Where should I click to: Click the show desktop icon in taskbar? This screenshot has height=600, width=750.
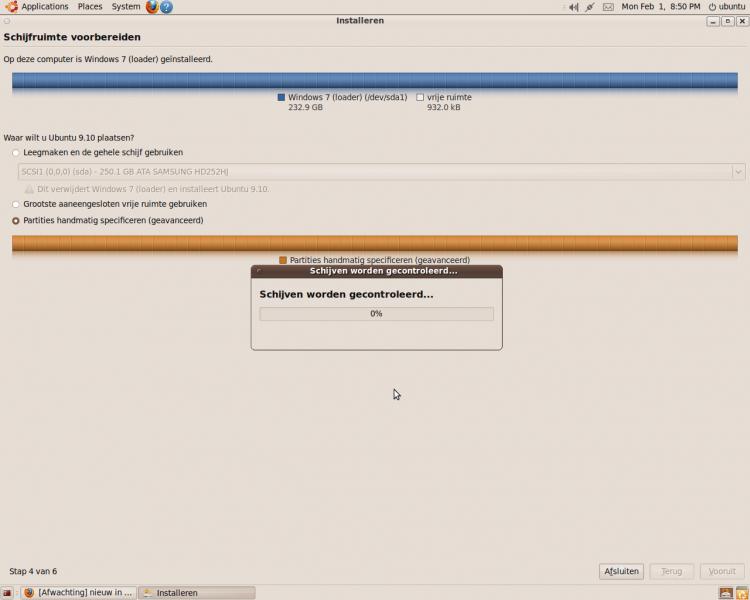click(7, 593)
